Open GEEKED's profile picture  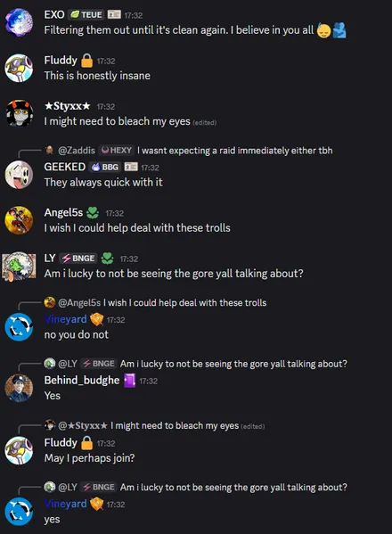pos(19,175)
